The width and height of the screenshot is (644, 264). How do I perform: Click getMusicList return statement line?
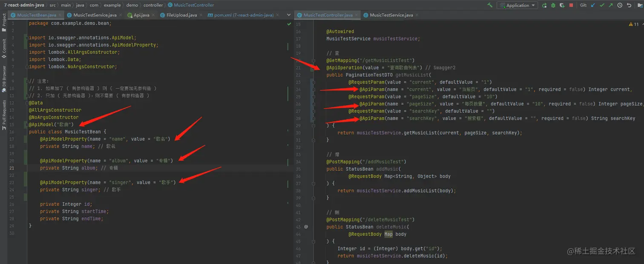430,133
